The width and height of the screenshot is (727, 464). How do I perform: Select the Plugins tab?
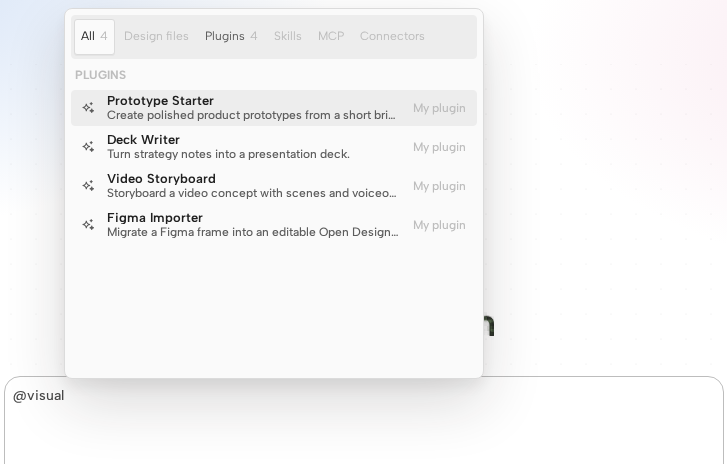point(231,36)
